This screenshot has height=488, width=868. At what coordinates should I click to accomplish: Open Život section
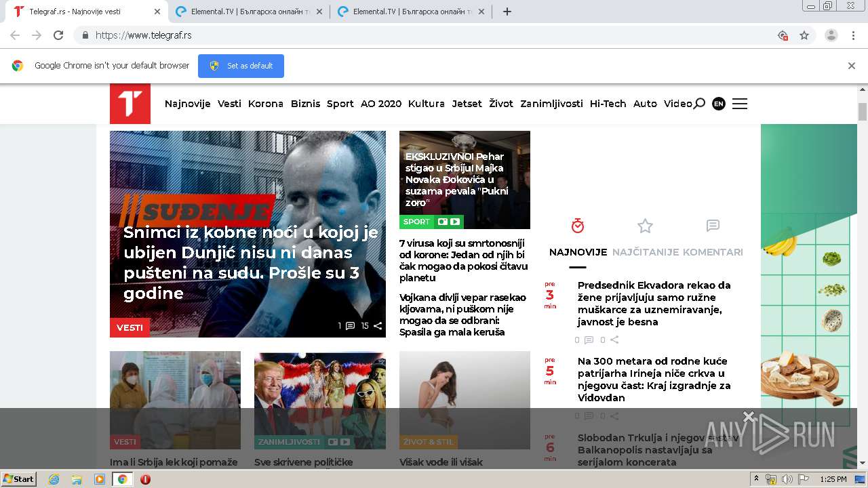point(501,104)
